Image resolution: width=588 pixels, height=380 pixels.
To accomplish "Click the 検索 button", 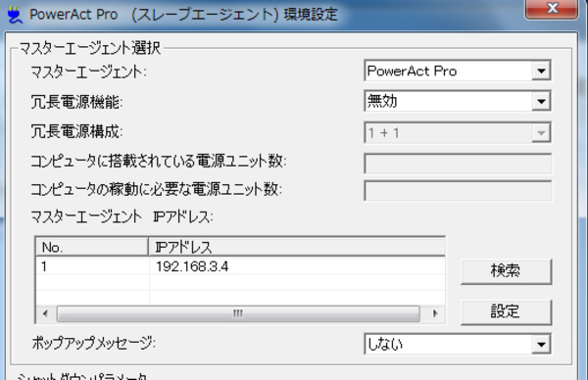I will click(x=506, y=270).
